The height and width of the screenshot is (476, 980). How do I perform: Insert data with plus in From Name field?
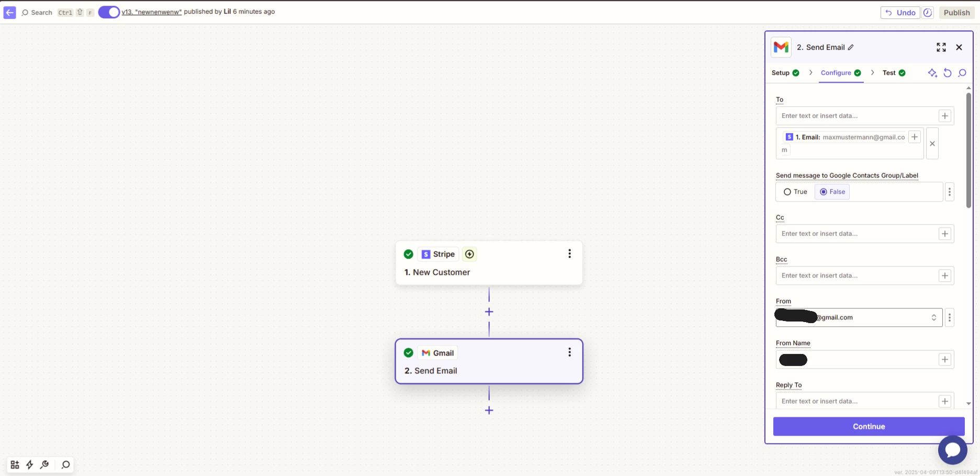point(944,359)
